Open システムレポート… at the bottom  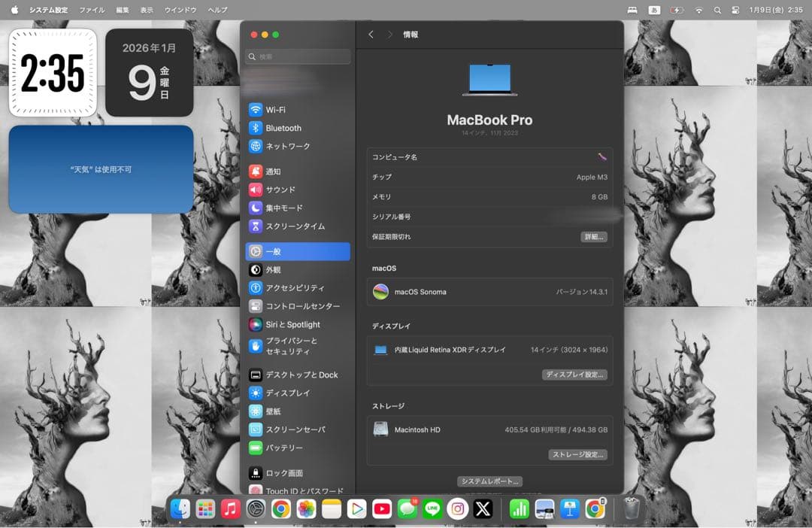coord(489,481)
